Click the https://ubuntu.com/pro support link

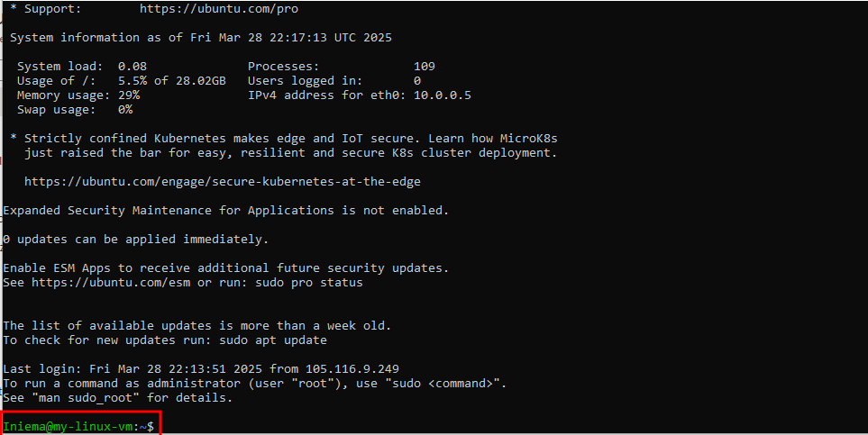pos(219,9)
